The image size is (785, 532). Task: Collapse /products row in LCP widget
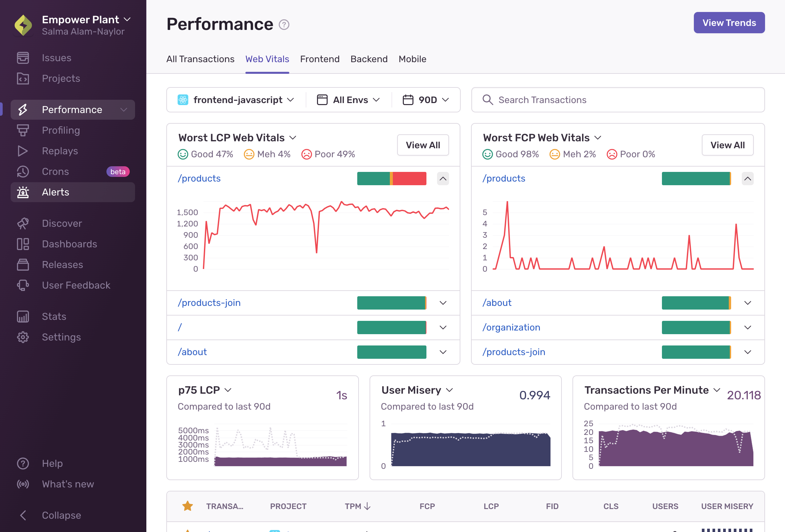point(443,179)
